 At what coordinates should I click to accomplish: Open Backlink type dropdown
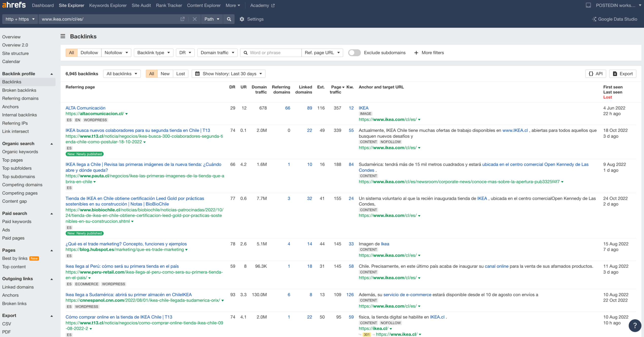(x=153, y=53)
